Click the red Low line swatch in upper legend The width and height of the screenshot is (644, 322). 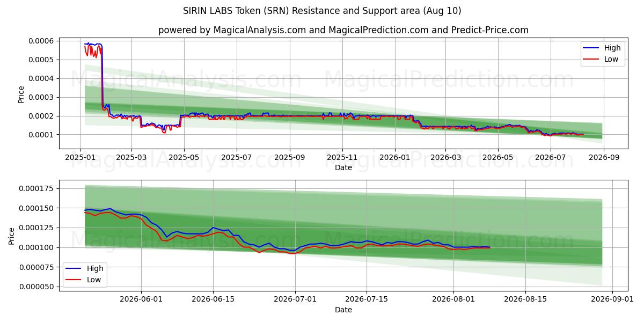tap(592, 59)
